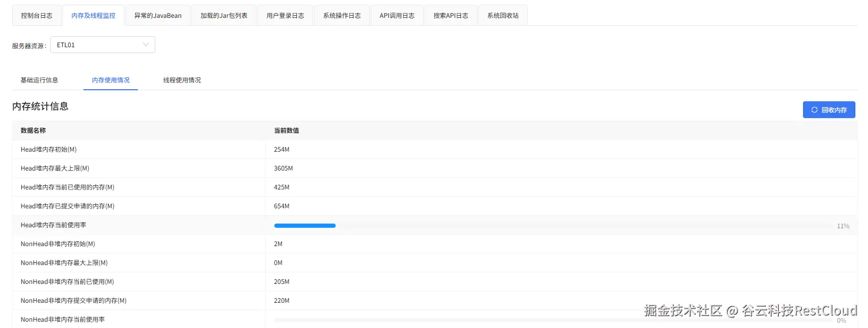Open the 服务器资源 ETL01 dropdown
Screen dimensions: 868x328
[103, 45]
